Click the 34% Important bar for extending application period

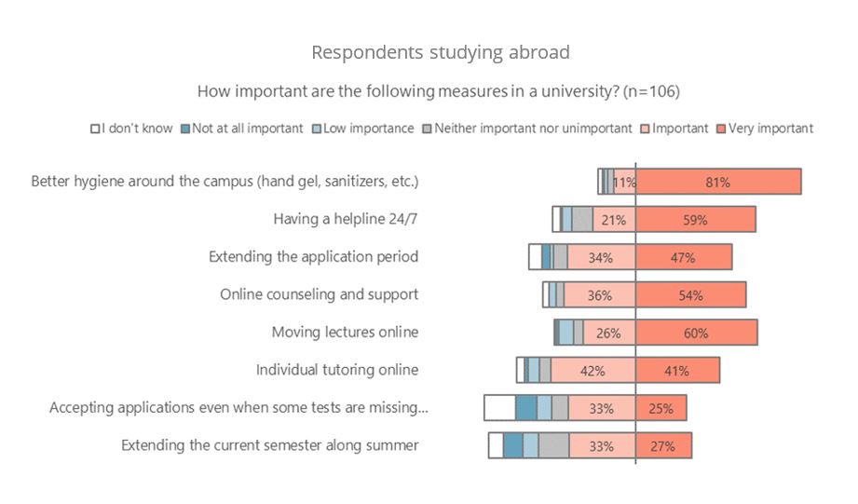pyautogui.click(x=601, y=257)
